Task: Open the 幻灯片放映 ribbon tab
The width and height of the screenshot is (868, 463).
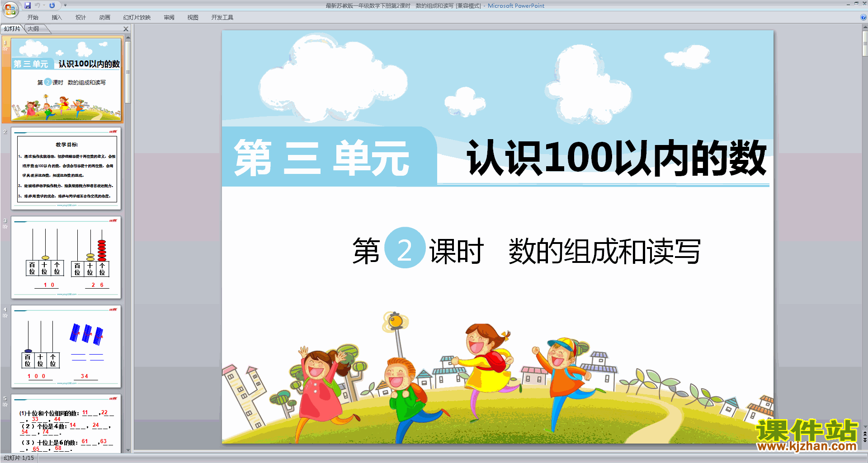Action: click(137, 18)
